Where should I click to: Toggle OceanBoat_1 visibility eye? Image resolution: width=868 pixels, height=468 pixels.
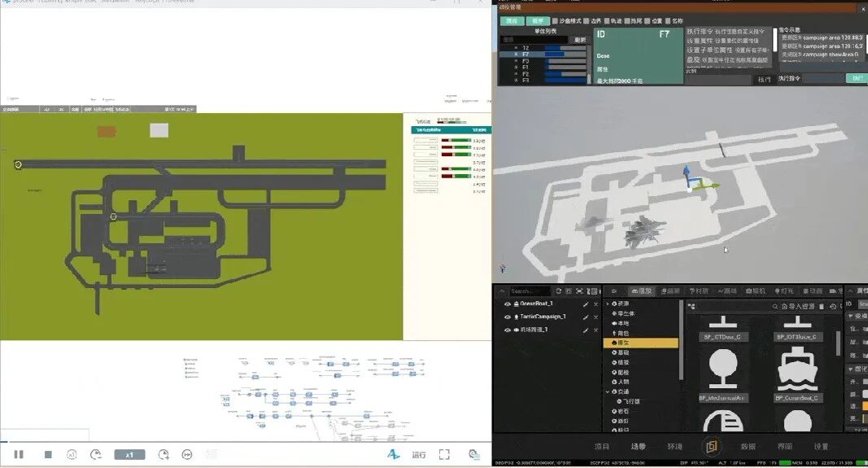click(507, 304)
